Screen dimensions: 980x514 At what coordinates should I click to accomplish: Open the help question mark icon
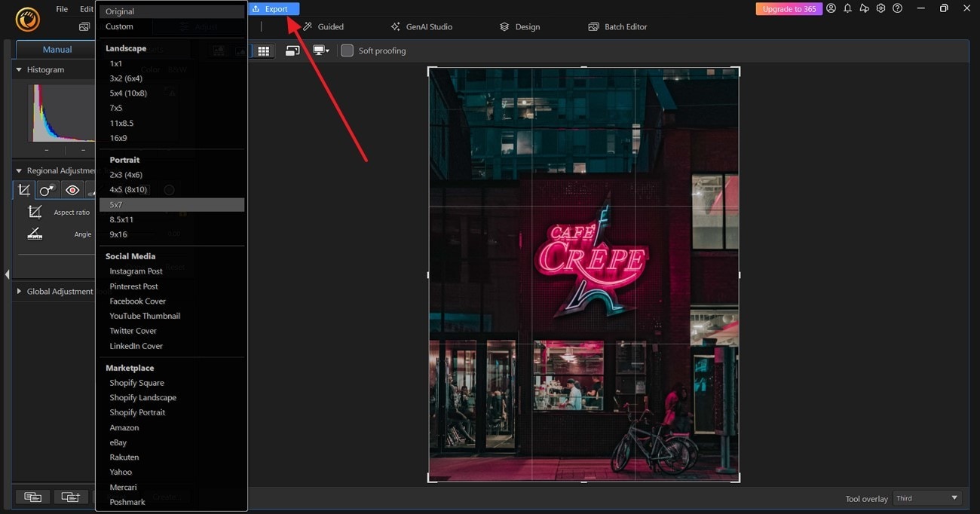(897, 8)
